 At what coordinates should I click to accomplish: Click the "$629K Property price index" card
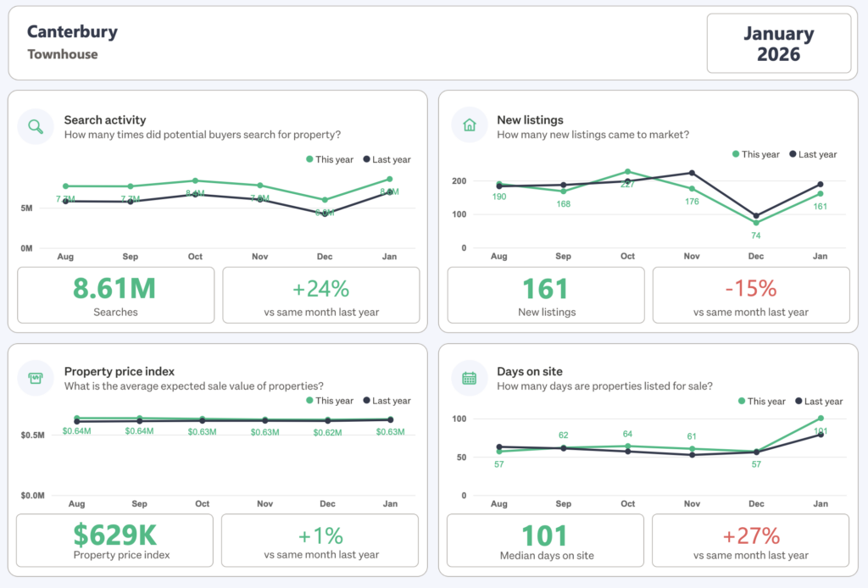tap(114, 540)
